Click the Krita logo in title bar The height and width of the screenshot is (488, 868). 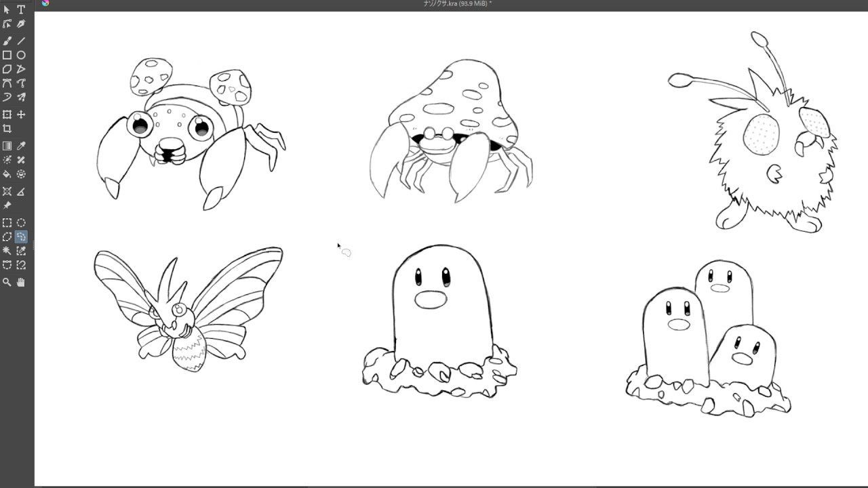(45, 3)
